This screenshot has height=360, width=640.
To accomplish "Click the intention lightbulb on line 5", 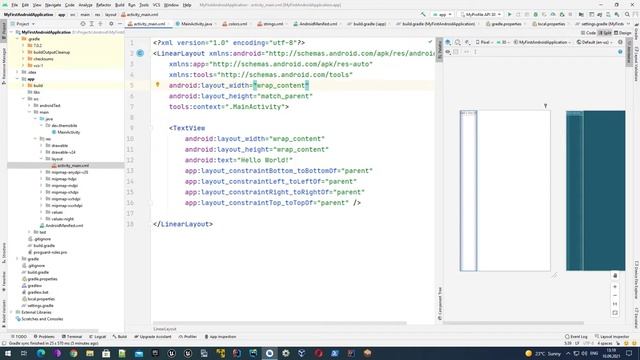I will click(x=158, y=85).
